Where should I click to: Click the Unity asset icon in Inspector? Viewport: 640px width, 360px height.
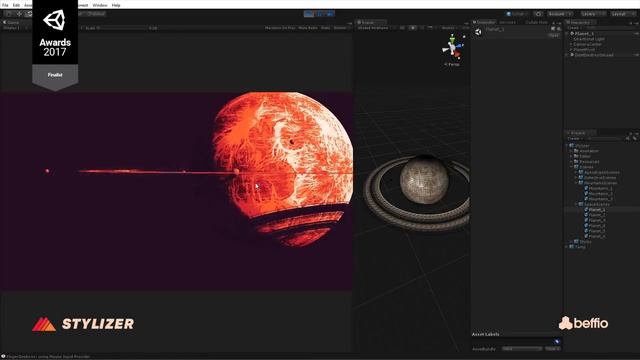click(x=478, y=32)
